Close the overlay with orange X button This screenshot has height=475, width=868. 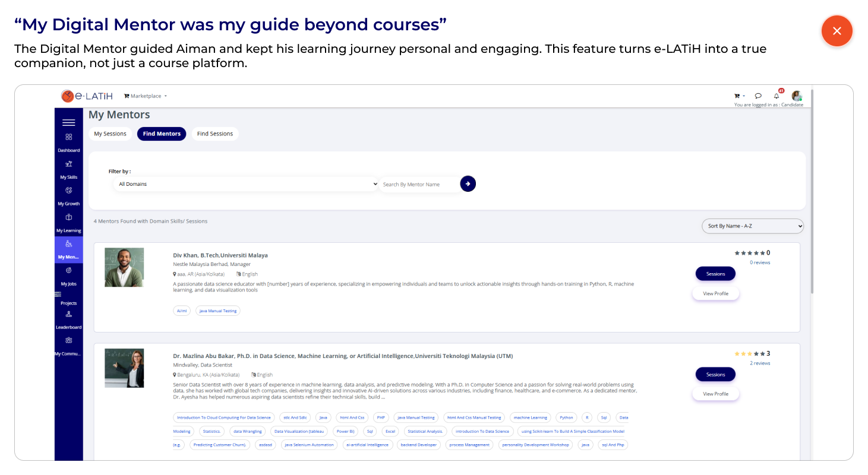tap(837, 31)
